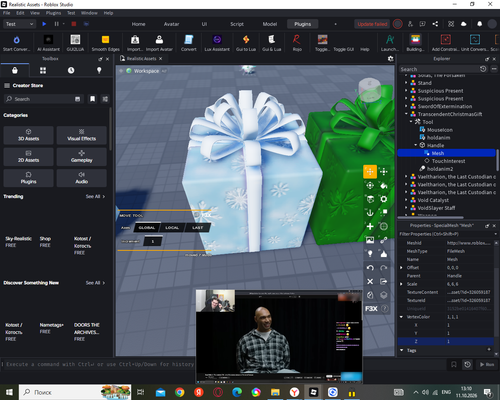Open the Window menu

point(89,13)
